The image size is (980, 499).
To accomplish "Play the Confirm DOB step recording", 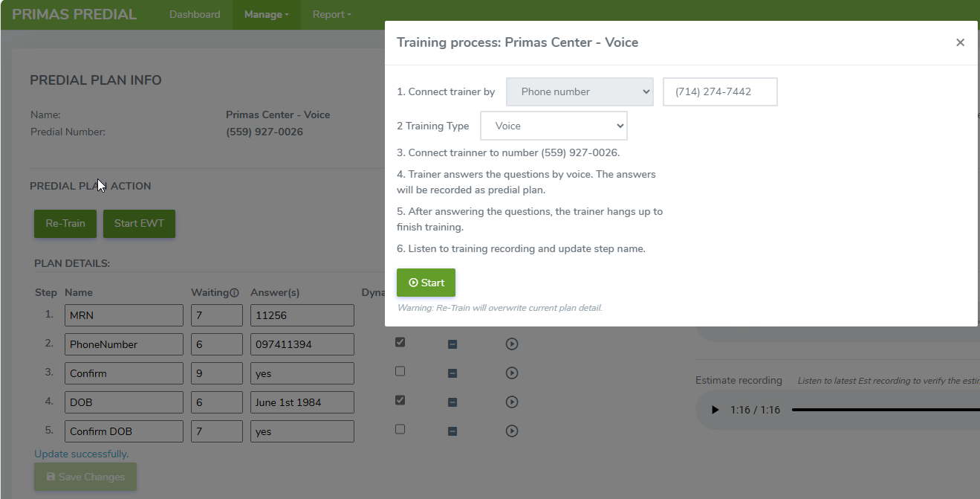I will (511, 431).
